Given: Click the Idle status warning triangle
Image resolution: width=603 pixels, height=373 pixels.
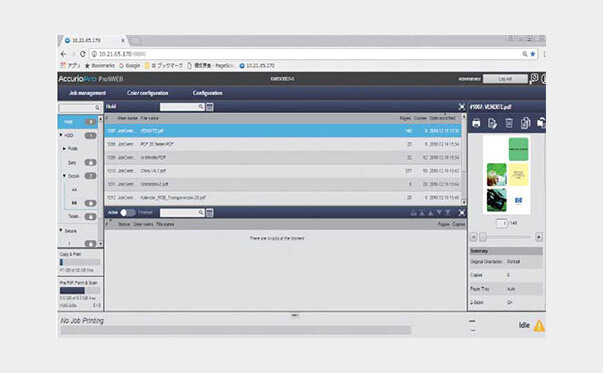Looking at the screenshot, I should pyautogui.click(x=539, y=326).
